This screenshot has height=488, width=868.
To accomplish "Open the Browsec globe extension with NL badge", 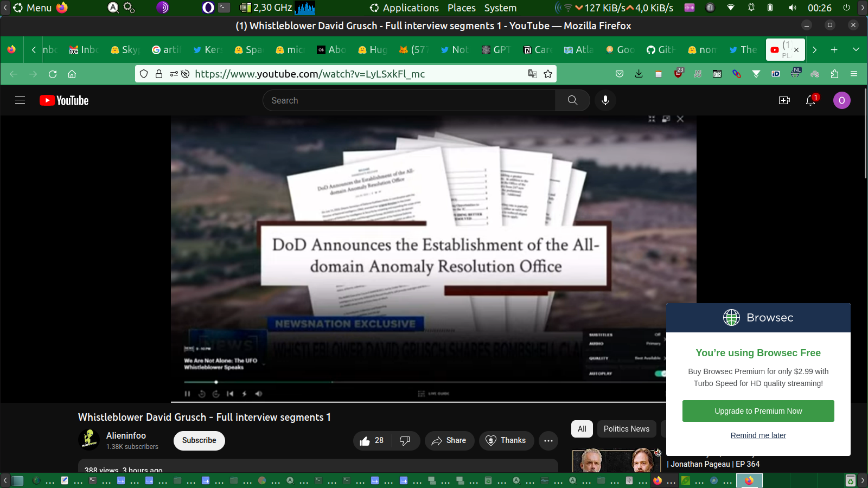I will tap(795, 73).
